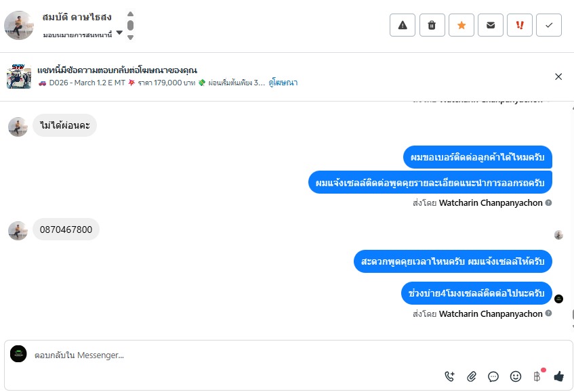Toggle the orange star follow-up marker
The image size is (574, 392).
point(462,25)
